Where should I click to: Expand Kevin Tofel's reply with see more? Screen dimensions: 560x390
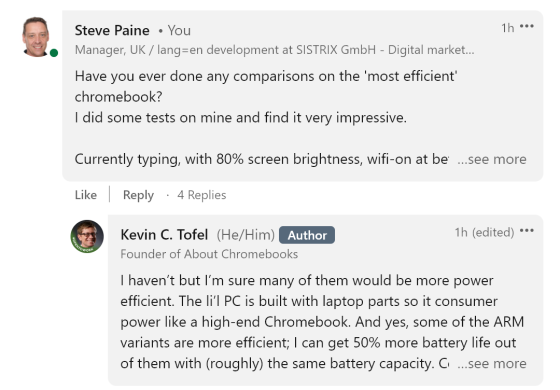point(492,364)
